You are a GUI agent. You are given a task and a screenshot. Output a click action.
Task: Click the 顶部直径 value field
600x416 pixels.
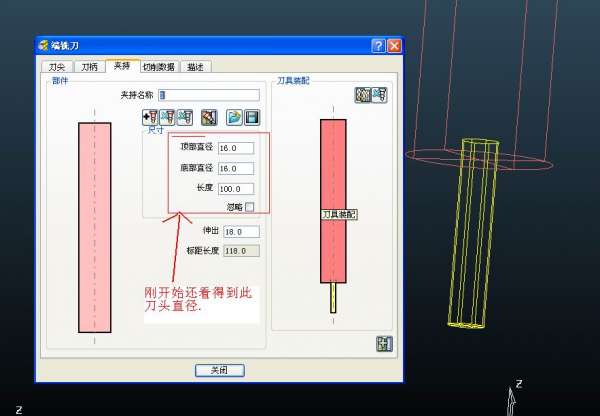point(236,148)
